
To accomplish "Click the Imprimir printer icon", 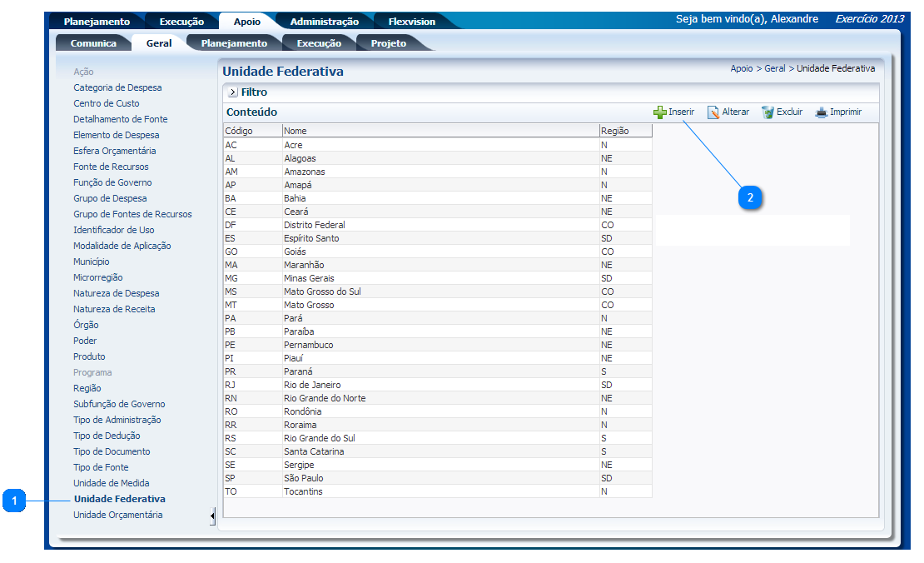I will pyautogui.click(x=822, y=112).
